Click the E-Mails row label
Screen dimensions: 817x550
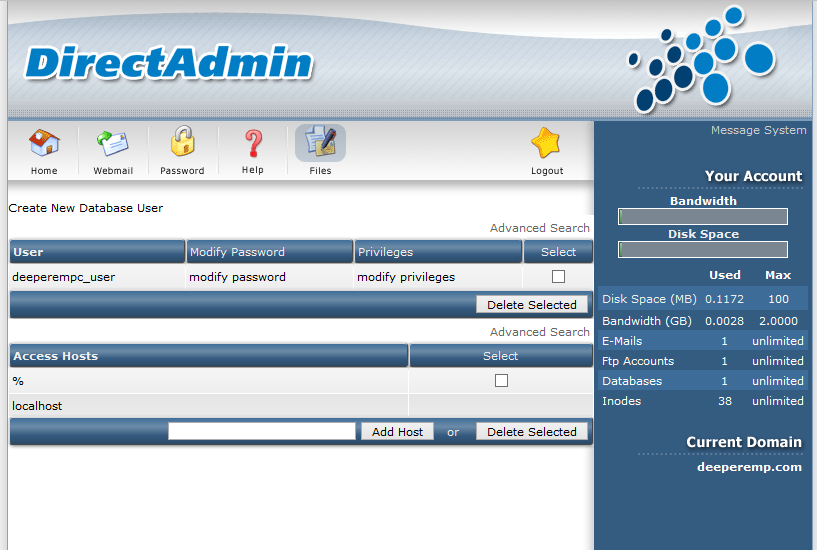click(622, 341)
